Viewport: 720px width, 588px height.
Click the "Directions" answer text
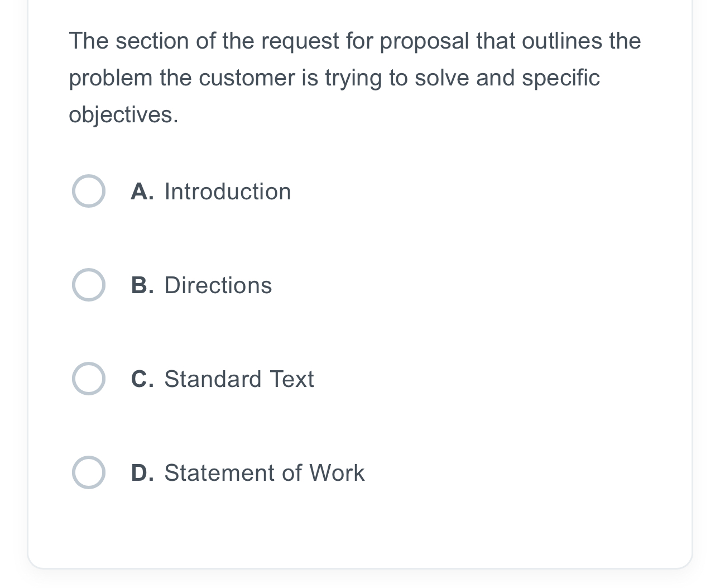click(x=218, y=285)
